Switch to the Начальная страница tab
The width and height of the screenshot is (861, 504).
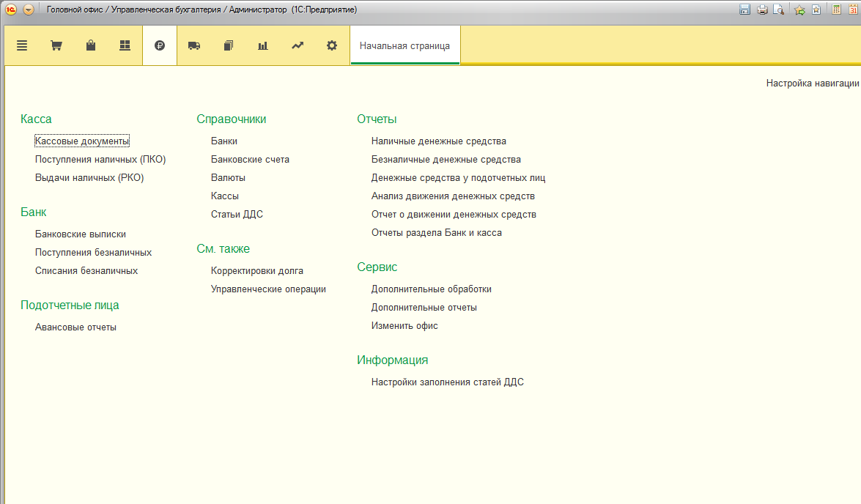tap(404, 45)
